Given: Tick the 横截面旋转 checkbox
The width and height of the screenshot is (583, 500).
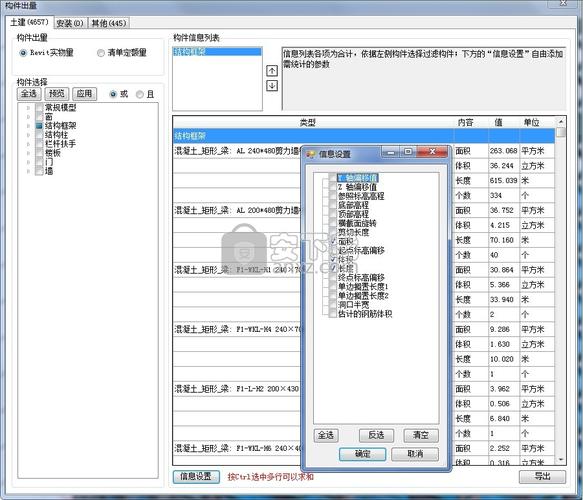Looking at the screenshot, I should [x=333, y=223].
